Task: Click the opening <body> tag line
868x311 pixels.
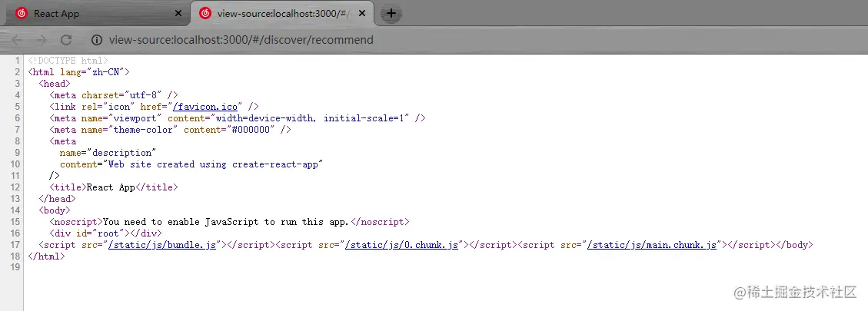Action: click(x=55, y=210)
